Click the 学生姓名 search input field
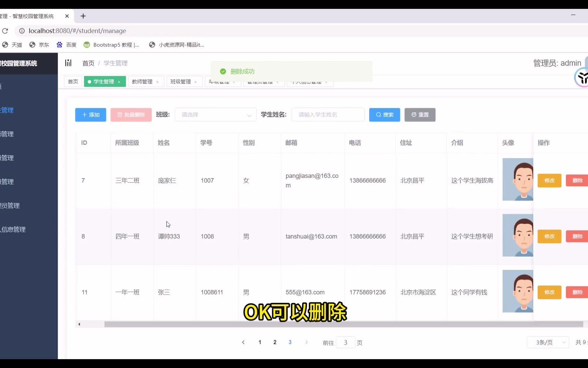The width and height of the screenshot is (588, 368). coord(328,115)
